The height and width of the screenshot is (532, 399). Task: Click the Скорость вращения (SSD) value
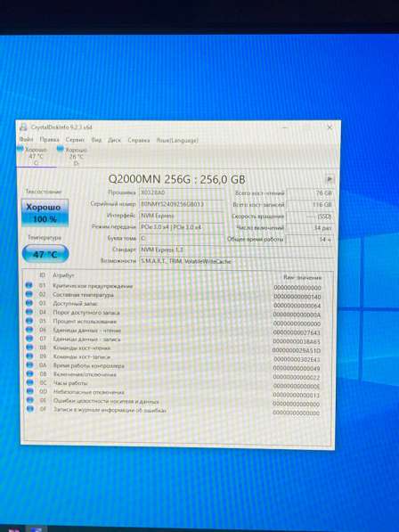[x=310, y=217]
